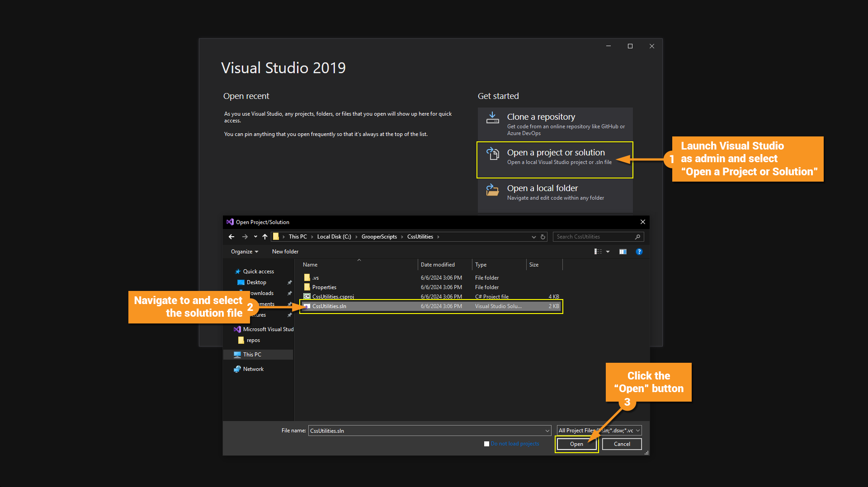868x487 pixels.
Task: Select This PC in the navigation tree
Action: pyautogui.click(x=252, y=355)
